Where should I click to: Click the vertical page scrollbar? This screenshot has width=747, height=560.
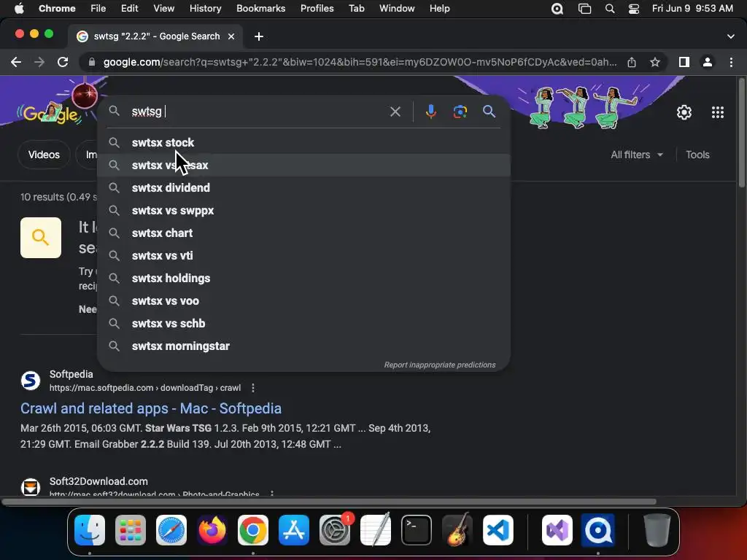(x=741, y=133)
